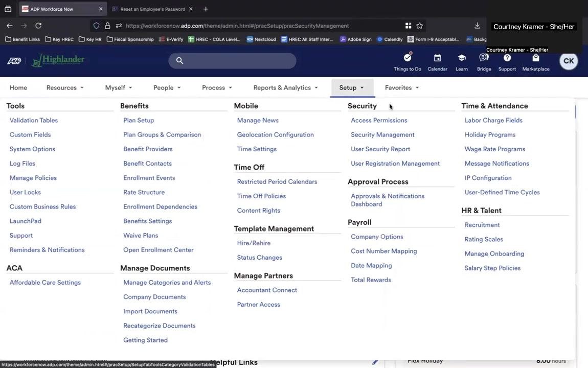The image size is (588, 368).
Task: Open User Registration Management link
Action: (x=395, y=164)
